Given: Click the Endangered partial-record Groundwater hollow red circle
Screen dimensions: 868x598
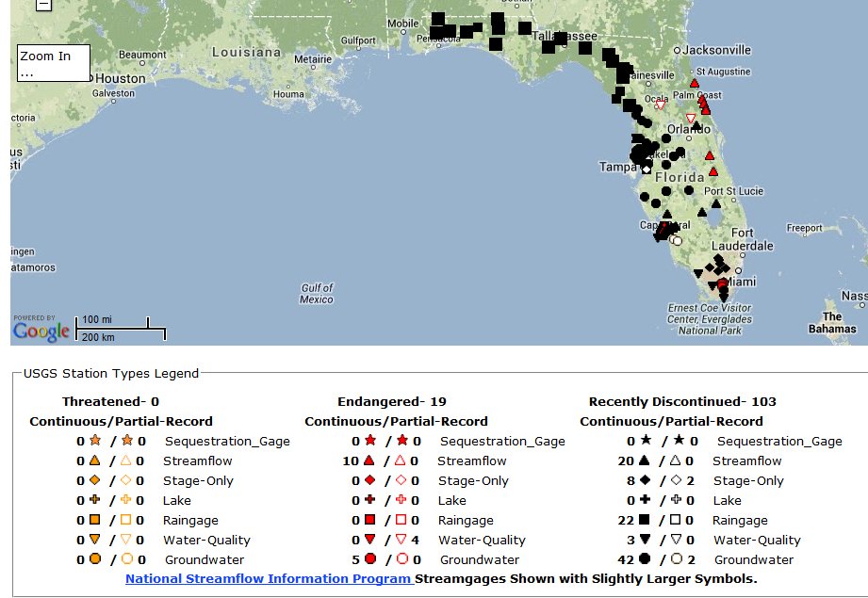Looking at the screenshot, I should click(401, 558).
